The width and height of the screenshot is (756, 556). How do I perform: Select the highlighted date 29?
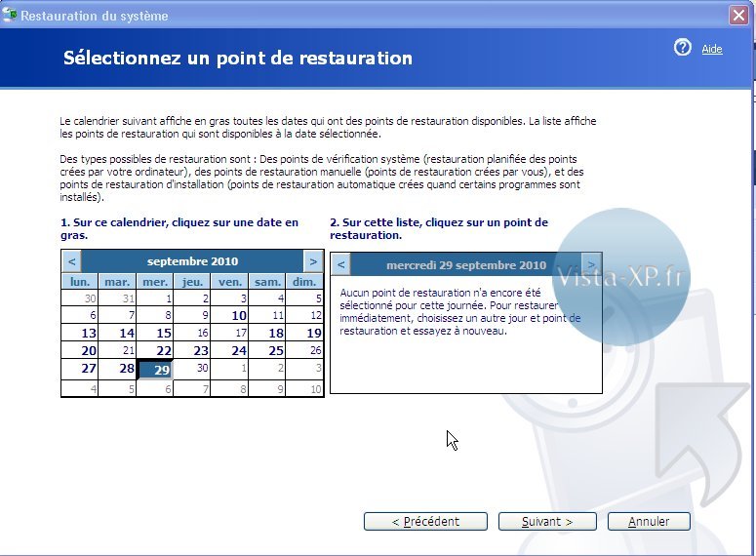click(x=162, y=370)
